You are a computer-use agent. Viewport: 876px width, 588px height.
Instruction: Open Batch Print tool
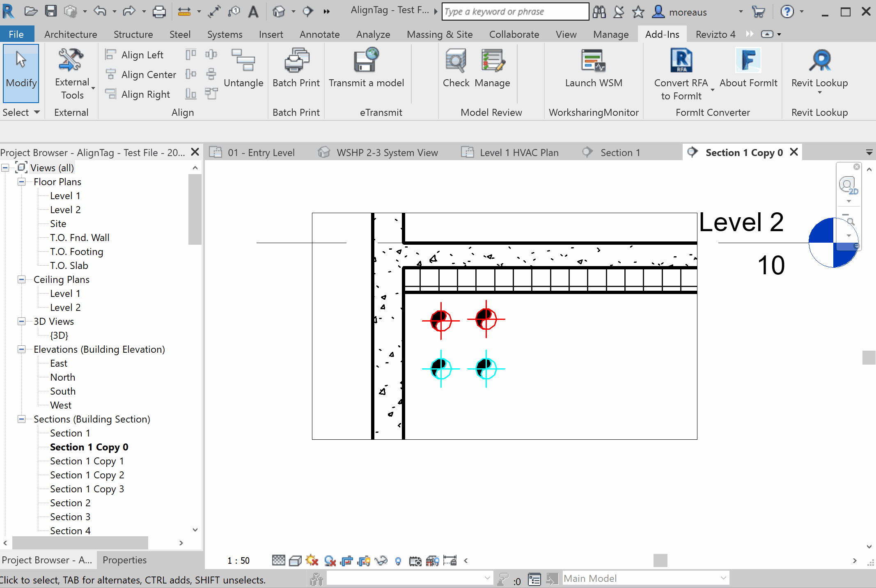(296, 61)
